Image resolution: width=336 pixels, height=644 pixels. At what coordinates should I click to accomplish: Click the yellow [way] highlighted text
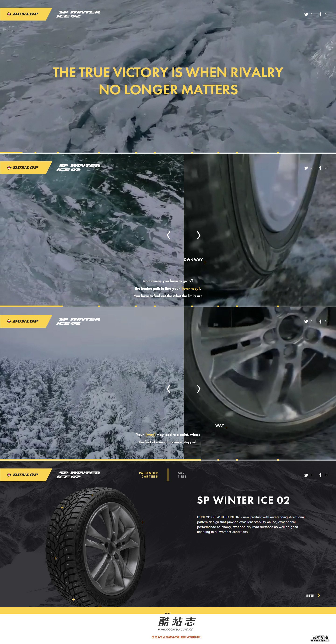tap(150, 435)
